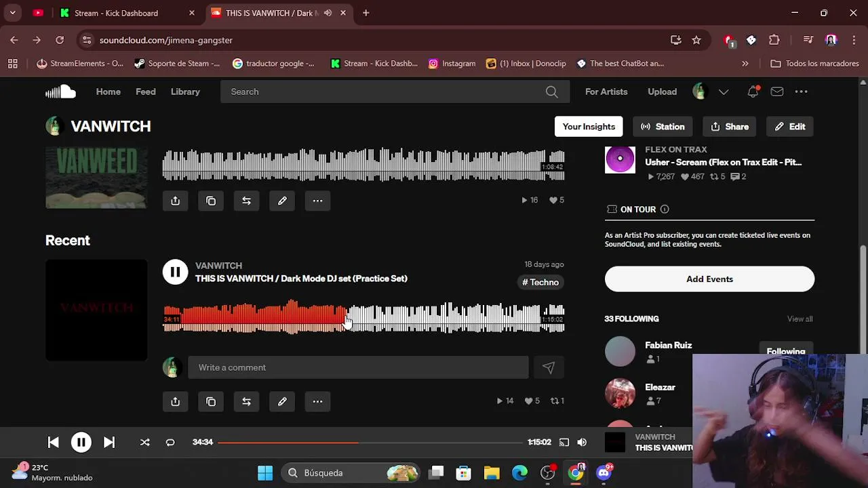Pause the Dark Mode DJ set track
The image size is (868, 488).
175,272
